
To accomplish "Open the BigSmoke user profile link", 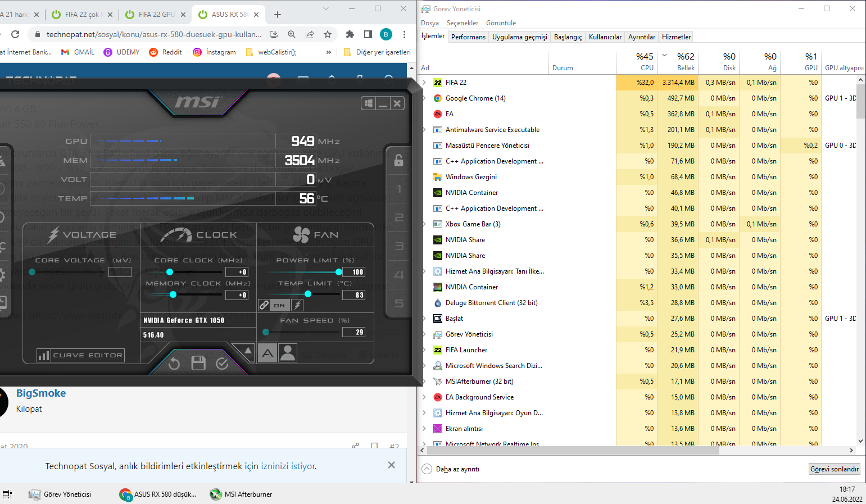I will [x=41, y=393].
